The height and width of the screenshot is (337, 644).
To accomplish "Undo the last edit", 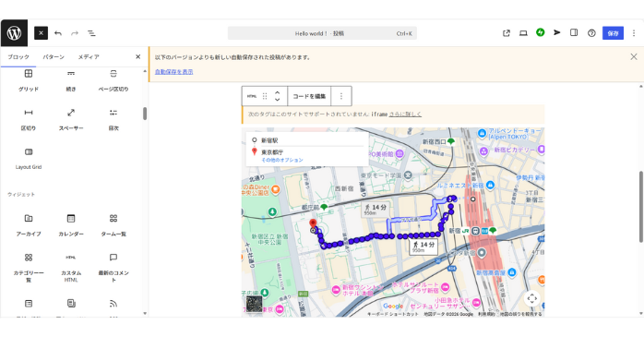I will pyautogui.click(x=58, y=33).
